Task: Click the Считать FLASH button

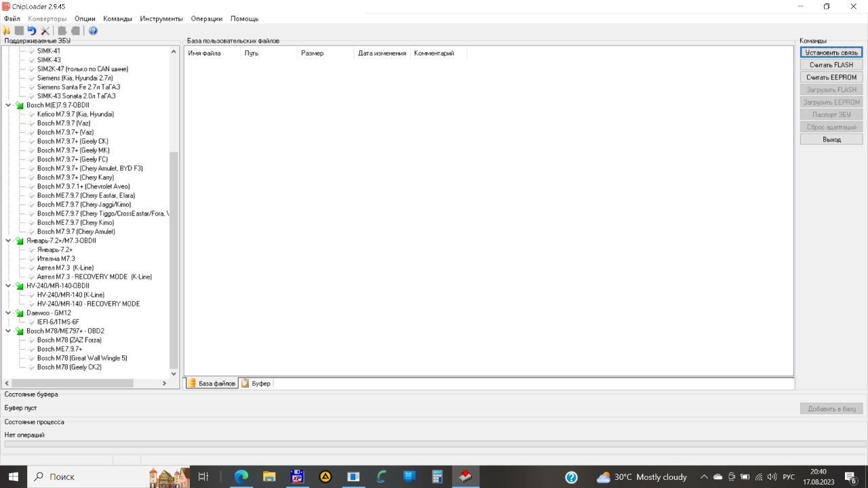Action: (x=831, y=65)
